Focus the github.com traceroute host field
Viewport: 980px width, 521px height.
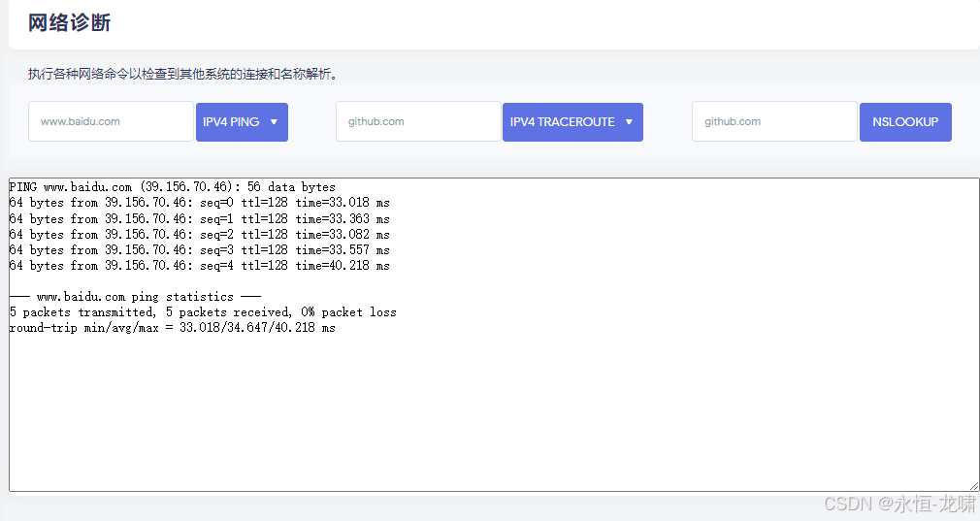(x=419, y=121)
